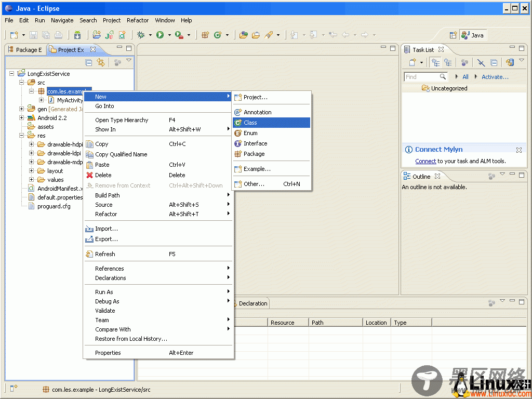Click the Print toolbar icon
Viewport: 532px width, 399px height.
point(59,35)
